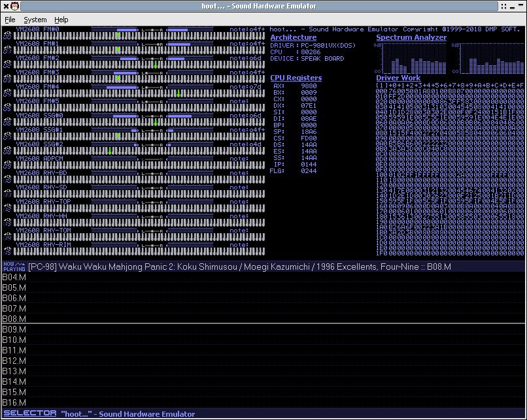The image size is (527, 420).
Task: Click the right spectrum analyzer graph
Action: pyautogui.click(x=488, y=58)
